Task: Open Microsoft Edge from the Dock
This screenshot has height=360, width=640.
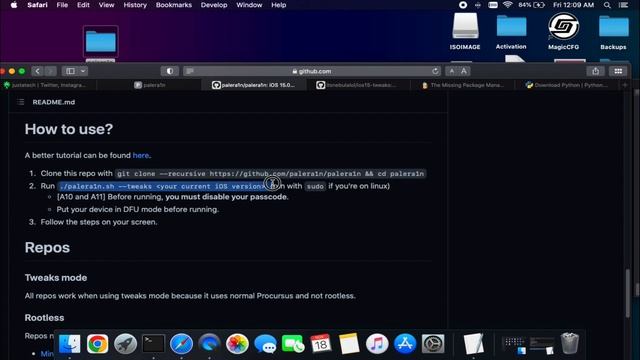Action: [x=209, y=344]
